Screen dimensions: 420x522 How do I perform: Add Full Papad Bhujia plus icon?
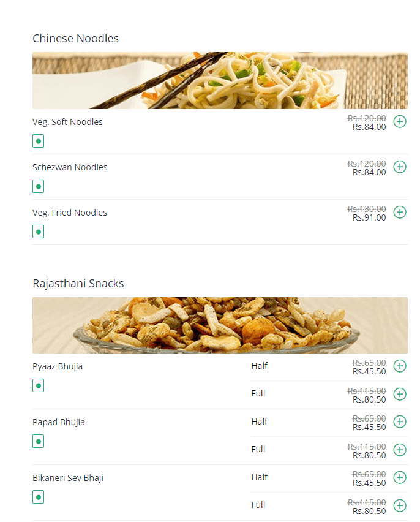(400, 450)
